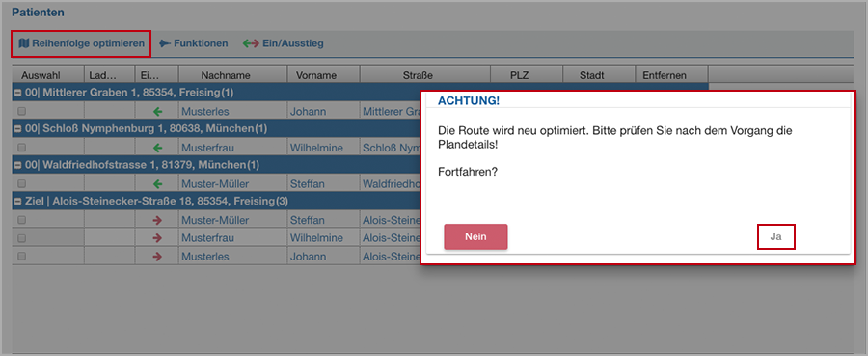Image resolution: width=868 pixels, height=356 pixels.
Task: Click the Ei... column header
Action: 156,75
